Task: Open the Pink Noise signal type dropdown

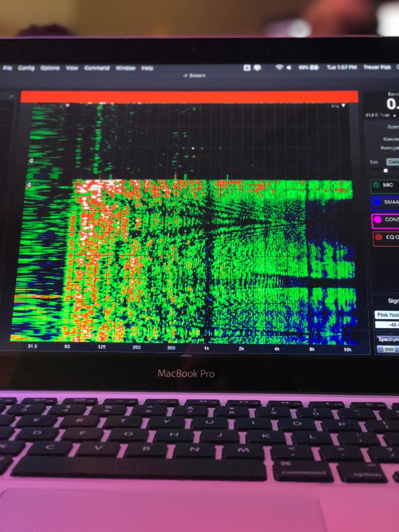Action: [387, 315]
